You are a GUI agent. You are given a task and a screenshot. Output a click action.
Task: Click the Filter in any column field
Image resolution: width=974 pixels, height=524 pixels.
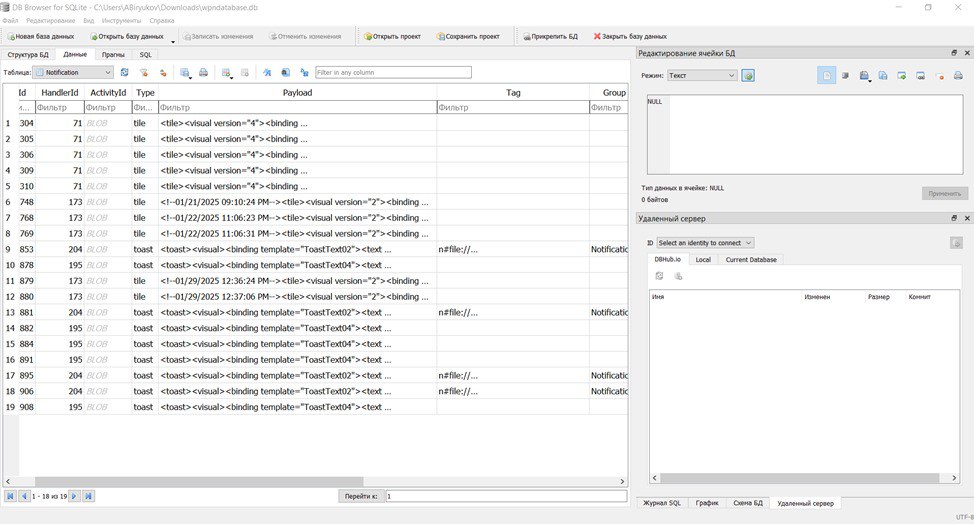click(x=393, y=73)
